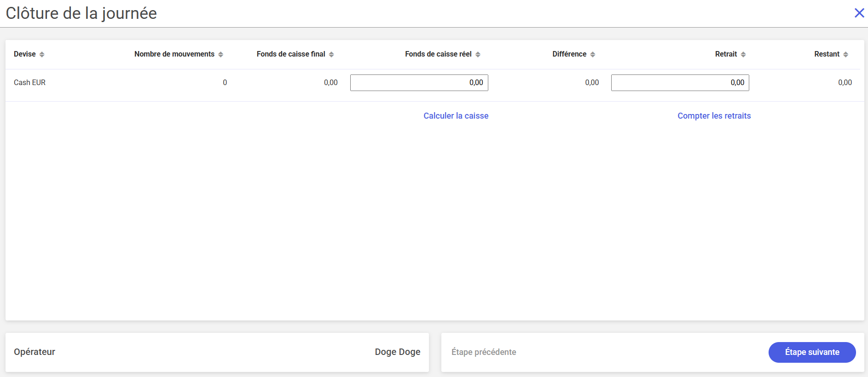Click the Retrait amount input for Cash EUR
The width and height of the screenshot is (868, 377).
pos(680,83)
